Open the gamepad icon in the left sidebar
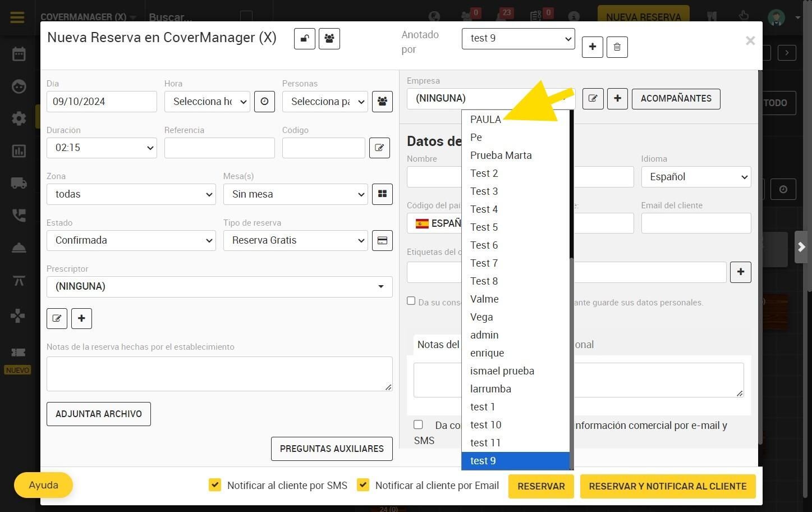 (18, 316)
